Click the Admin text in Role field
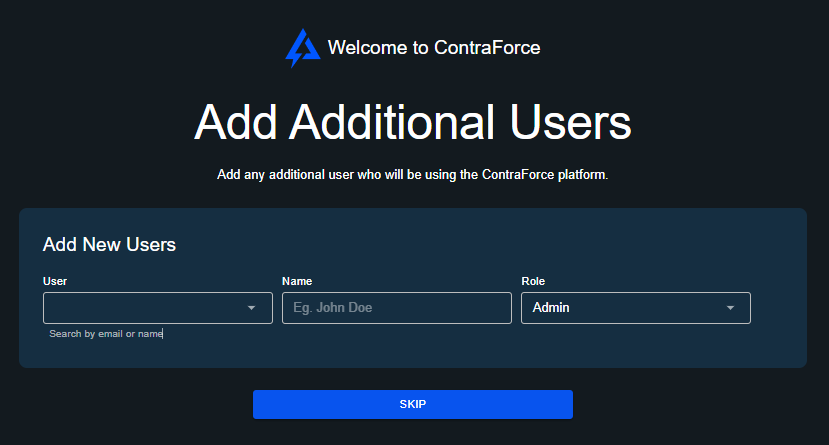The height and width of the screenshot is (445, 829). (551, 308)
